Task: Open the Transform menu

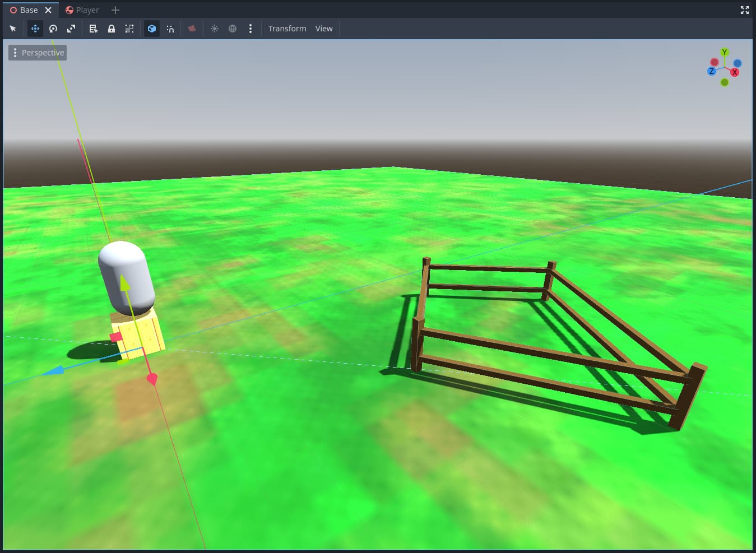Action: (287, 29)
